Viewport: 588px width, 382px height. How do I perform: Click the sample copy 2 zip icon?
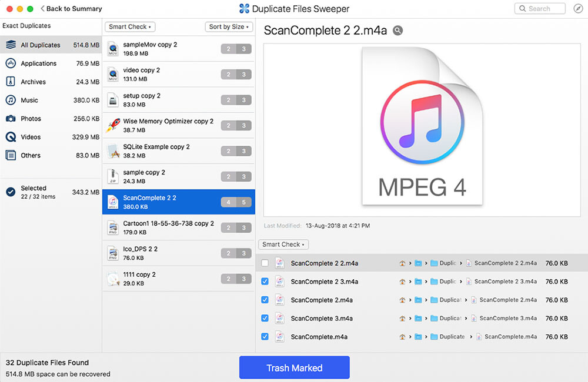point(113,176)
